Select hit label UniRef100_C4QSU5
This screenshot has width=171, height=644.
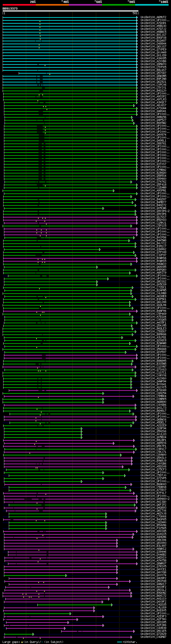click(x=153, y=605)
